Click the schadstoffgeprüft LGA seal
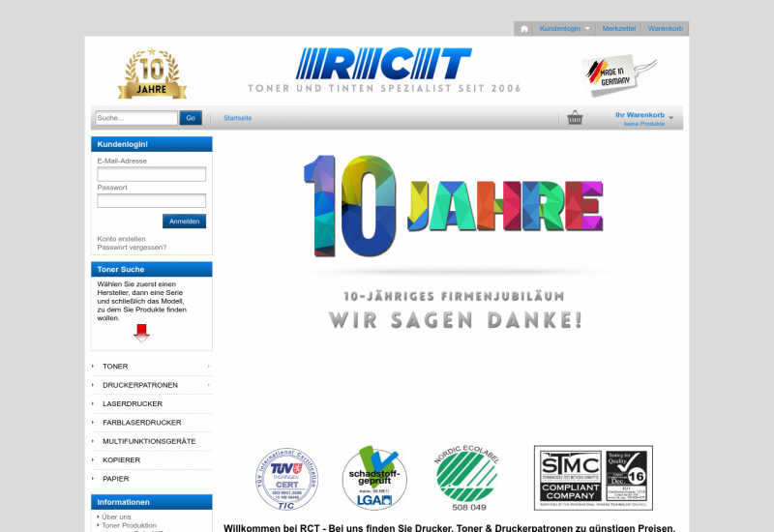Screen dimensions: 774x532 pyautogui.click(x=374, y=478)
